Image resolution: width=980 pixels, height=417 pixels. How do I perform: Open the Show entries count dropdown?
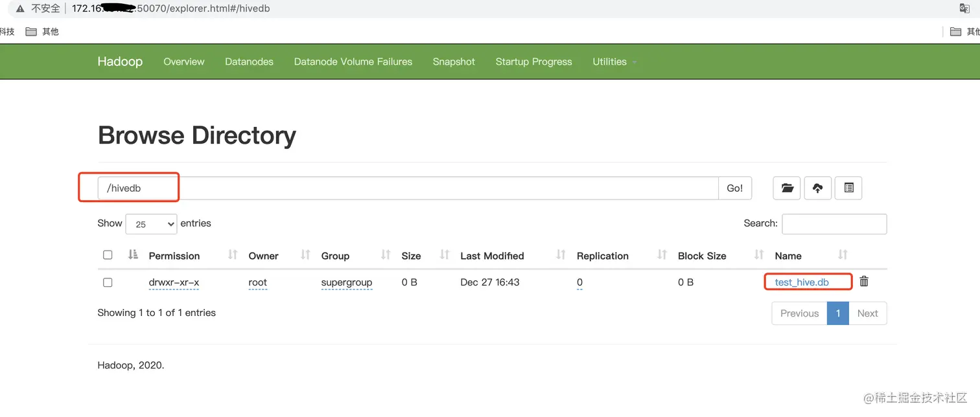151,224
